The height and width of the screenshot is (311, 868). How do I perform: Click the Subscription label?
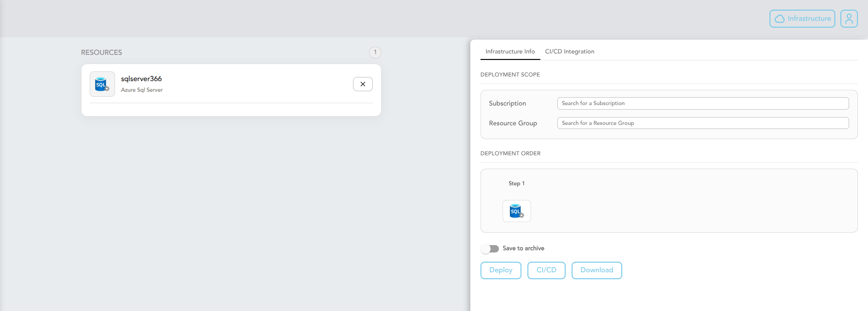(507, 103)
